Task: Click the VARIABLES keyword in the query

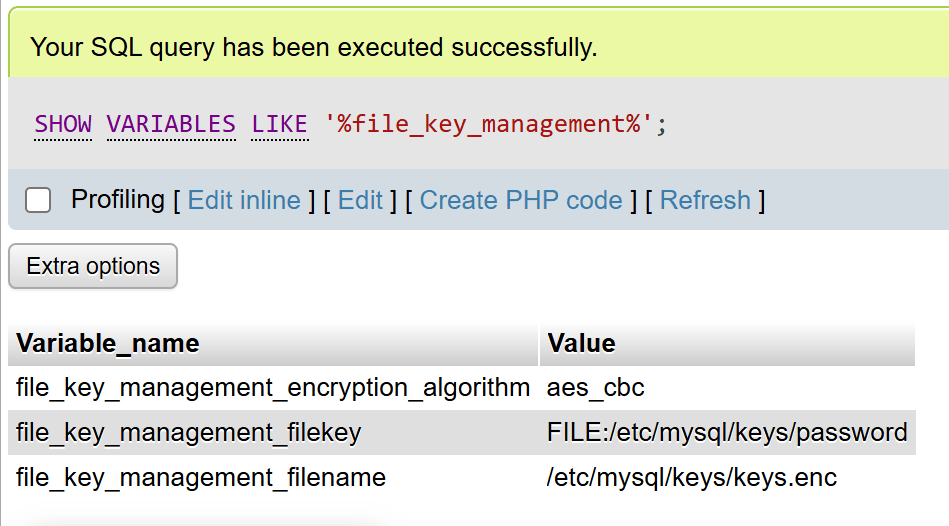Action: tap(171, 124)
